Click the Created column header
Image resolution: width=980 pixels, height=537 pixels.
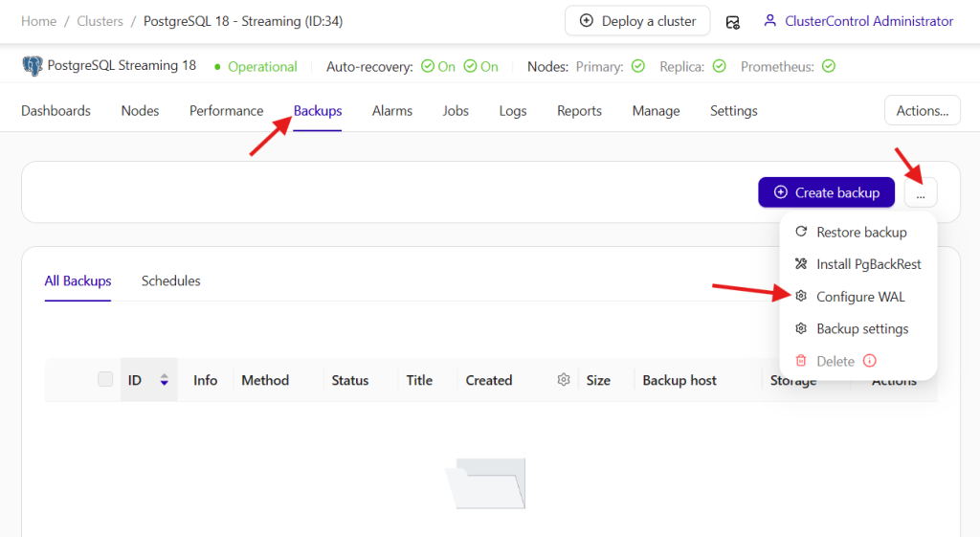(x=489, y=380)
